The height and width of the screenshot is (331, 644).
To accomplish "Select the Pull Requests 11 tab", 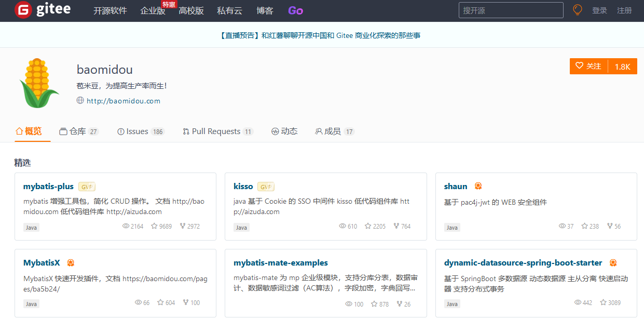I will (218, 131).
